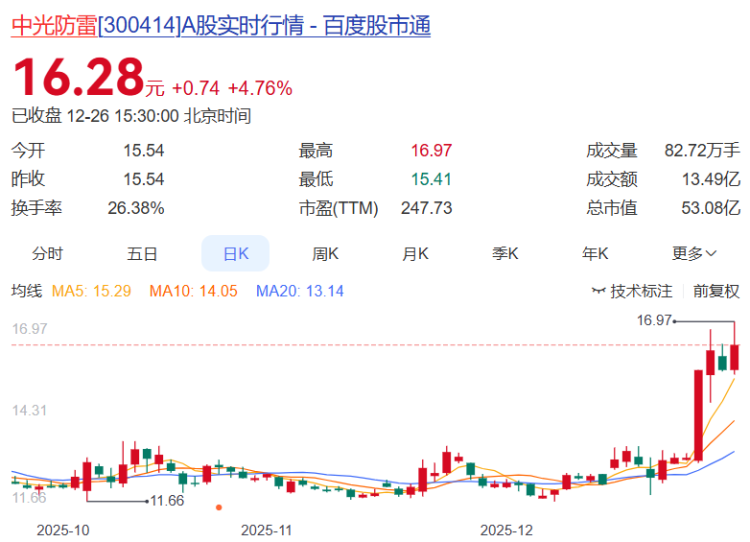Click the 11.66 low price marker on the chart
This screenshot has height=542, width=750.
click(167, 501)
